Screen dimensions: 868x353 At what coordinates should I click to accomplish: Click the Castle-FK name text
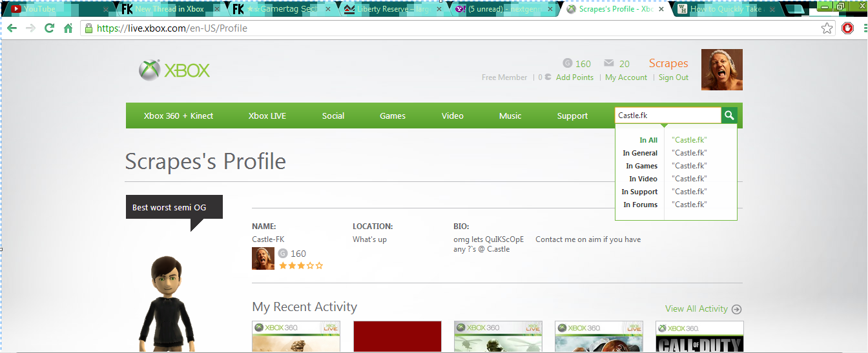[268, 239]
